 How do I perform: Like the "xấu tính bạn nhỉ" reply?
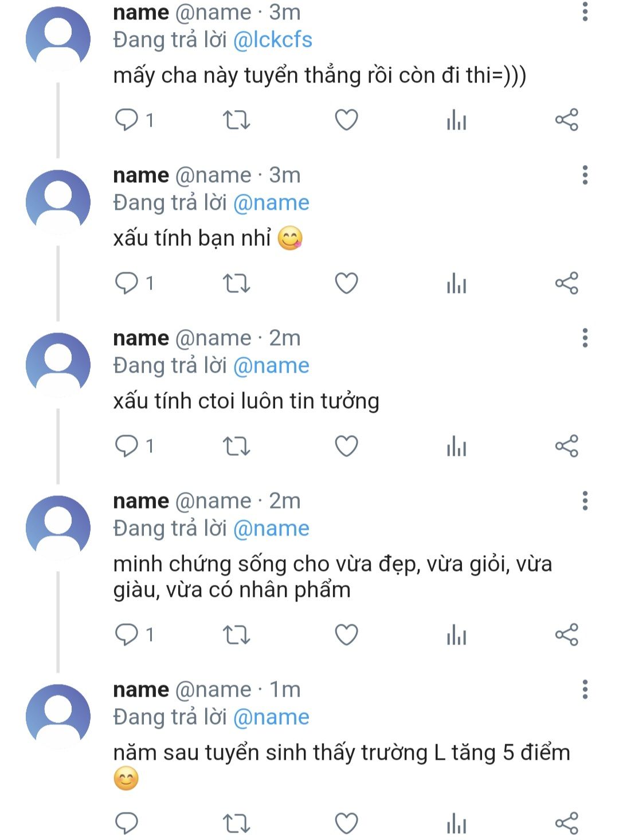346,283
